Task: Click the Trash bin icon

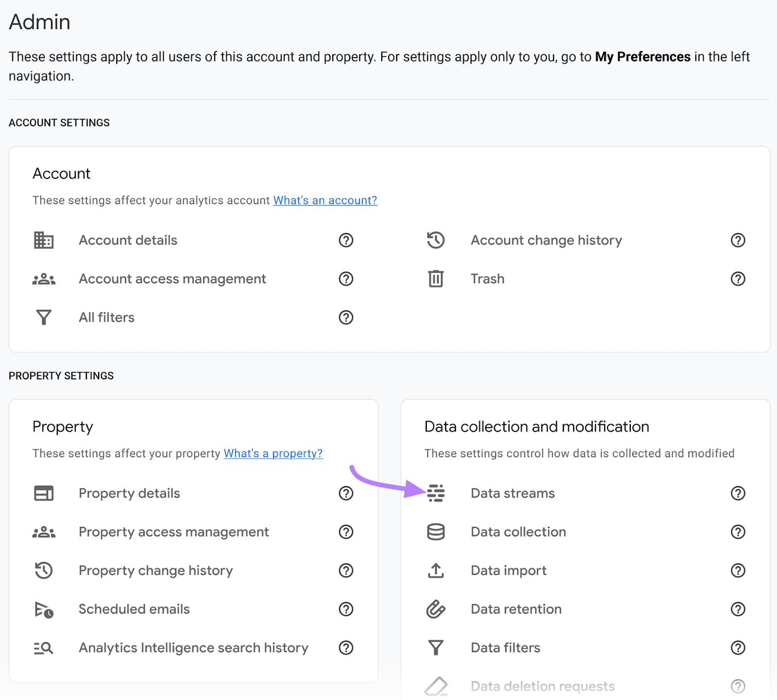Action: pos(436,279)
